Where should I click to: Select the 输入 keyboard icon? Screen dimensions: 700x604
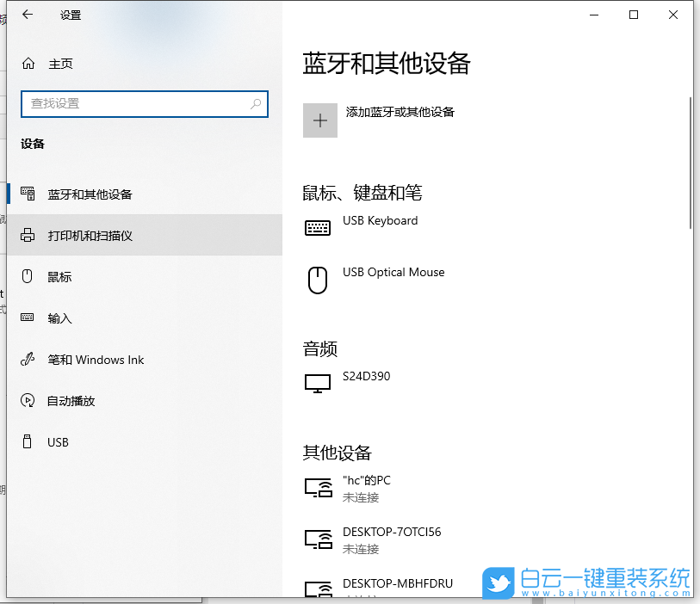pos(28,317)
